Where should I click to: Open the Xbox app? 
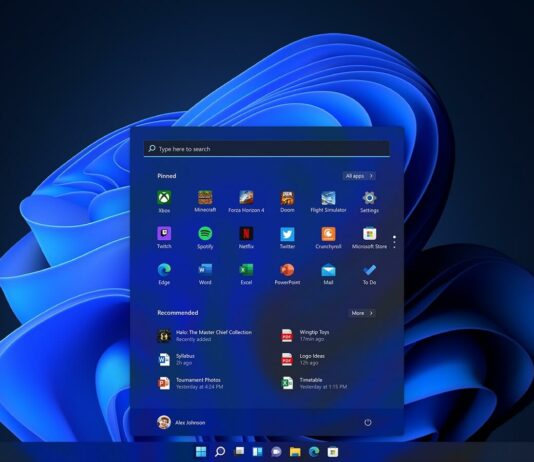coord(164,202)
